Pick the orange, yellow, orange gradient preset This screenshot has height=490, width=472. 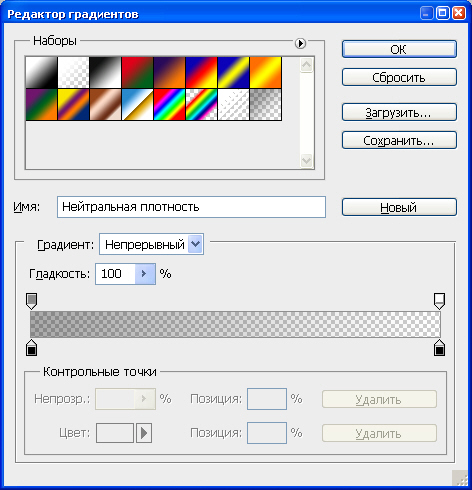tap(266, 72)
